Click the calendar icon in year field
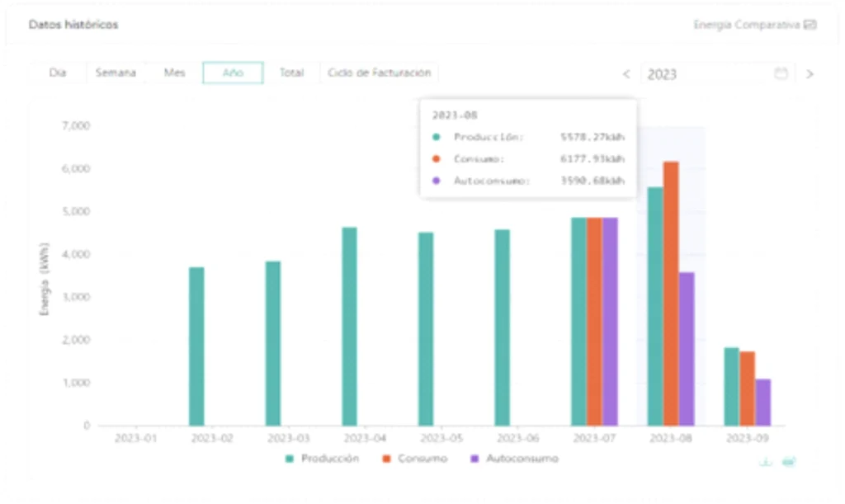The width and height of the screenshot is (845, 504). [x=781, y=73]
